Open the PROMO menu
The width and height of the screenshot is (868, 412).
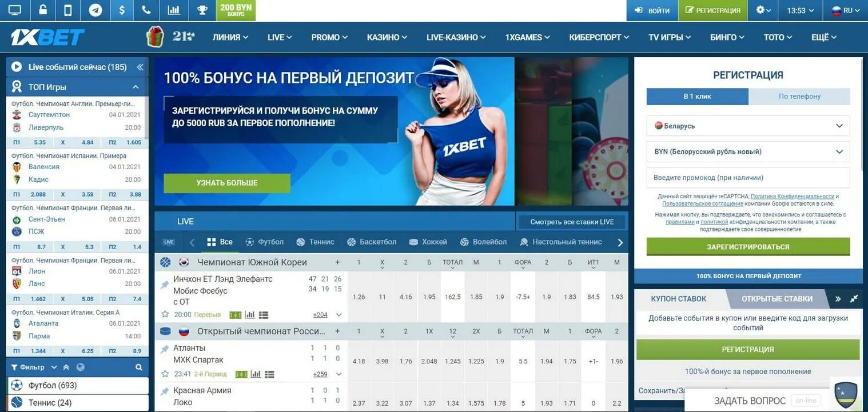[329, 37]
